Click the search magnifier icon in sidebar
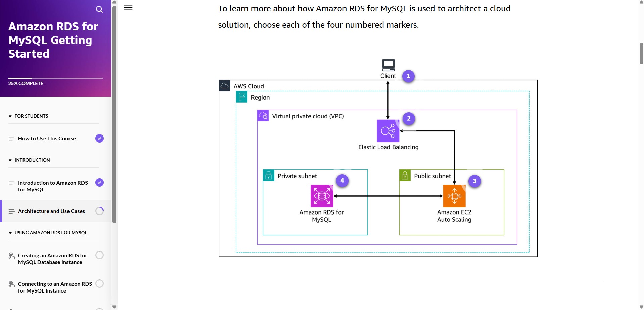Image resolution: width=644 pixels, height=310 pixels. point(99,9)
